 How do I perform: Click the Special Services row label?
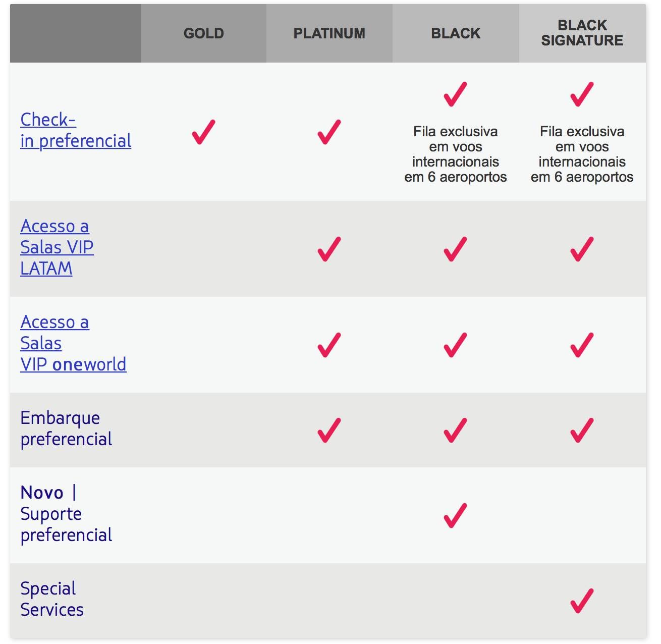(x=52, y=599)
